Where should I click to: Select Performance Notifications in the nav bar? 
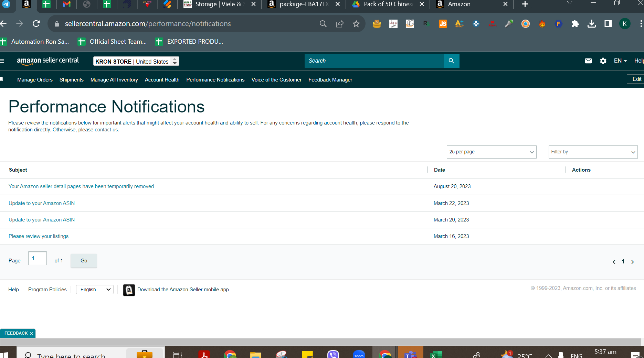215,80
